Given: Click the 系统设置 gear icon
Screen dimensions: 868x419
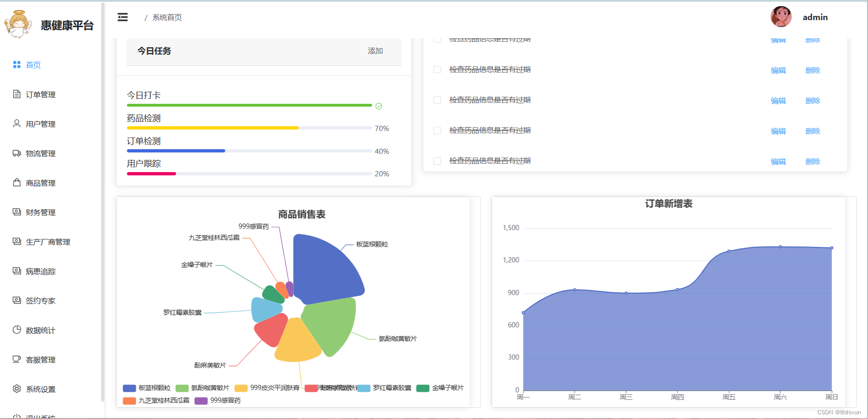Looking at the screenshot, I should [17, 389].
